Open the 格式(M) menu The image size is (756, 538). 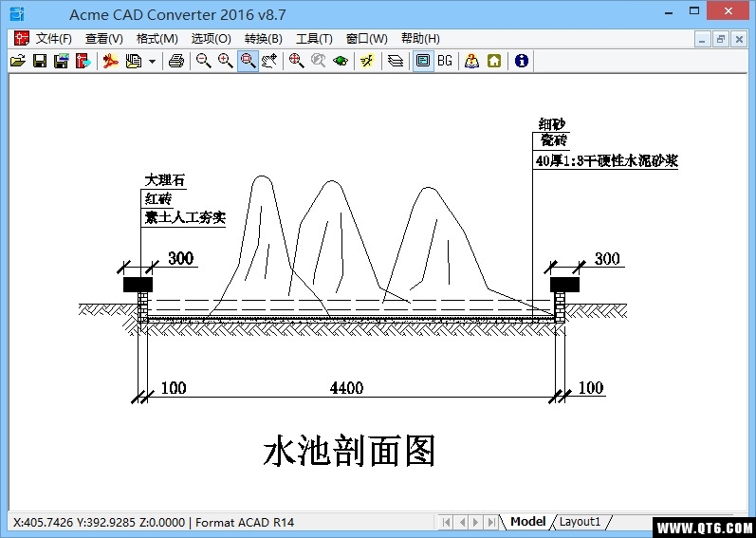157,39
